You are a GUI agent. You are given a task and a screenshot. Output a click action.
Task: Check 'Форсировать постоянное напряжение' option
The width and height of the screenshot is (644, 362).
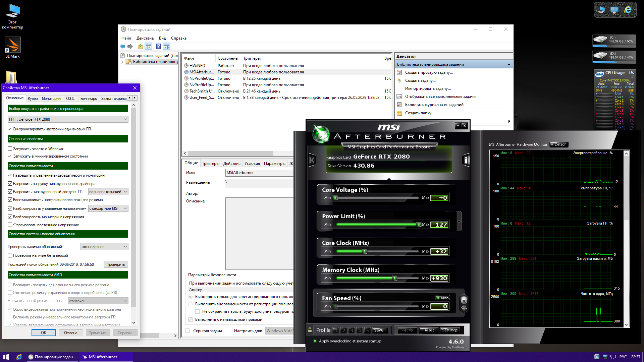pyautogui.click(x=10, y=225)
